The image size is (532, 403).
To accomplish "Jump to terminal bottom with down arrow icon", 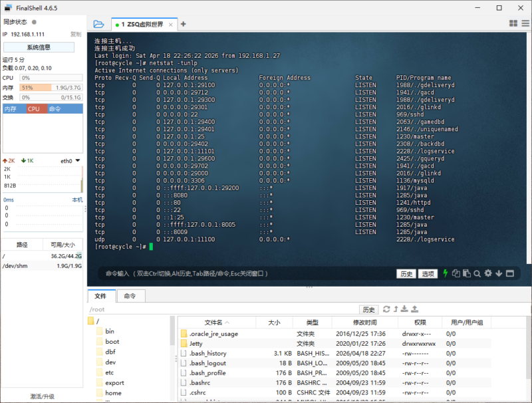I will [499, 273].
